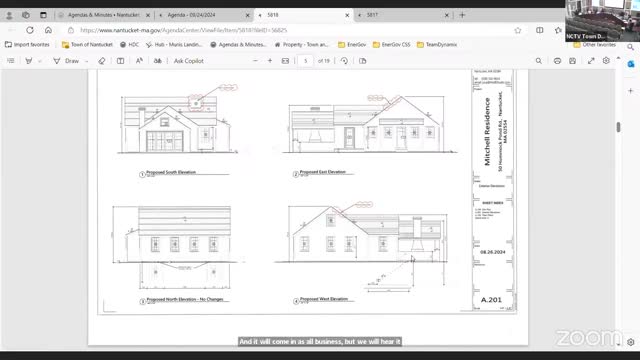The width and height of the screenshot is (640, 360).
Task: Expand highlight color dropdown arrow
Action: tap(40, 61)
